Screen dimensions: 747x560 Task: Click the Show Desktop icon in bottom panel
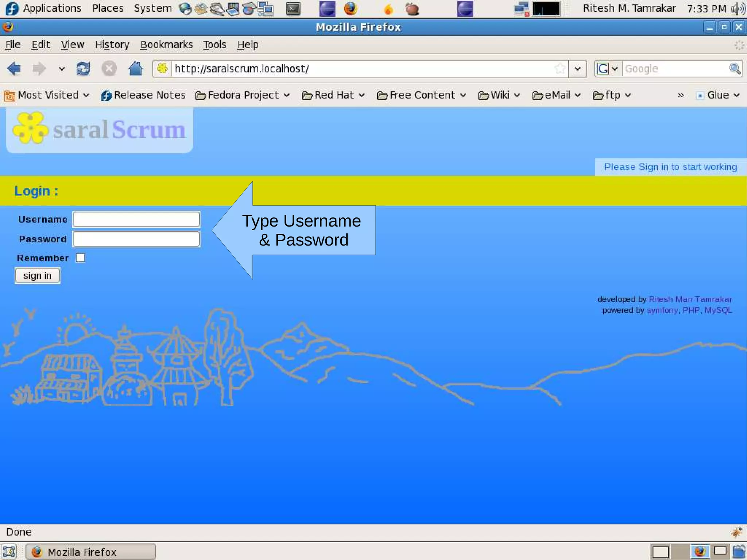coord(9,551)
